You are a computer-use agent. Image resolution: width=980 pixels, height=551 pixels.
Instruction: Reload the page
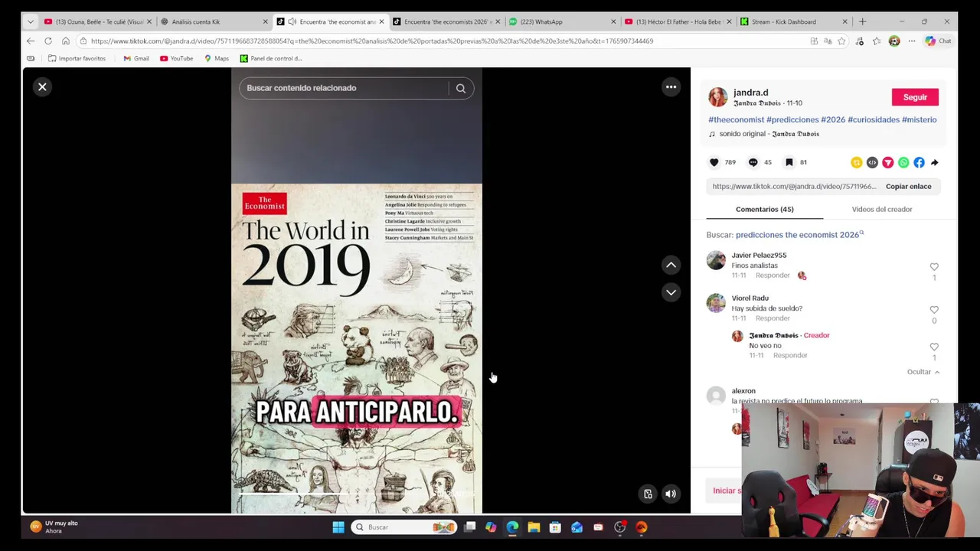[x=48, y=41]
